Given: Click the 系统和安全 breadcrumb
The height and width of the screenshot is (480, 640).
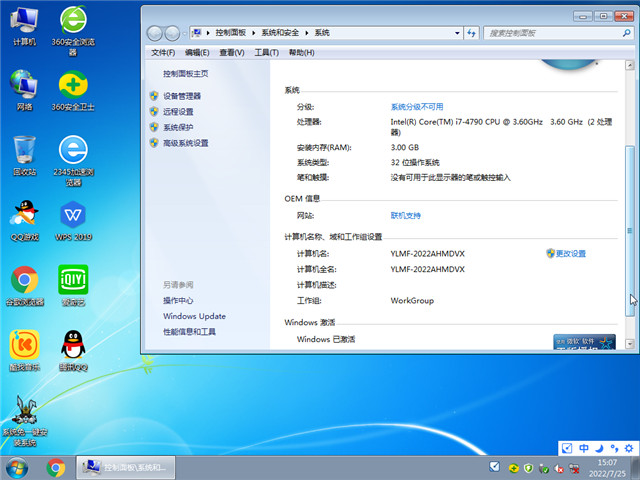Looking at the screenshot, I should click(x=280, y=33).
